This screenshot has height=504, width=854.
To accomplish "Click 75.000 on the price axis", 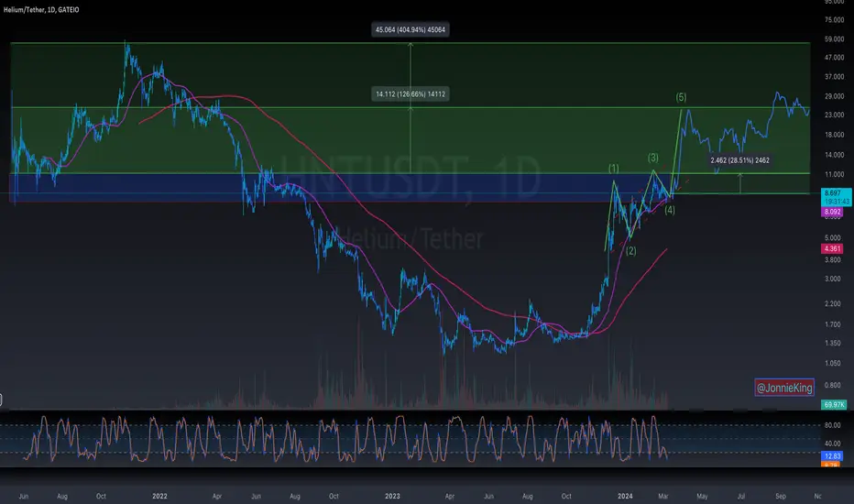I will point(834,20).
